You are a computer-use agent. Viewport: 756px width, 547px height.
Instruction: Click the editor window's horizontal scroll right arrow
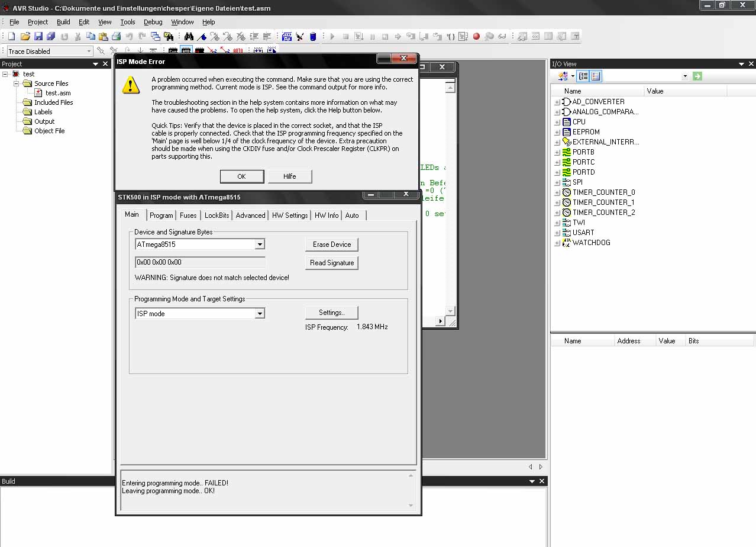pos(440,321)
